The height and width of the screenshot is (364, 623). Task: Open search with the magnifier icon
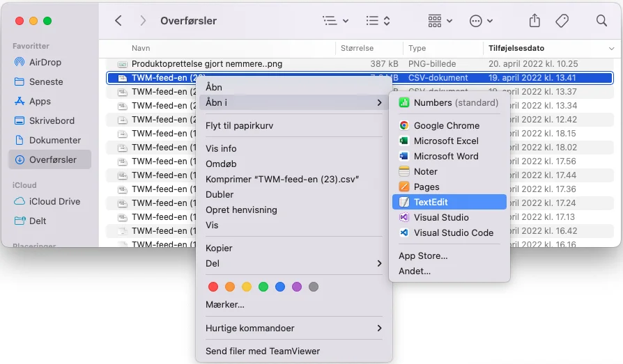pyautogui.click(x=601, y=21)
